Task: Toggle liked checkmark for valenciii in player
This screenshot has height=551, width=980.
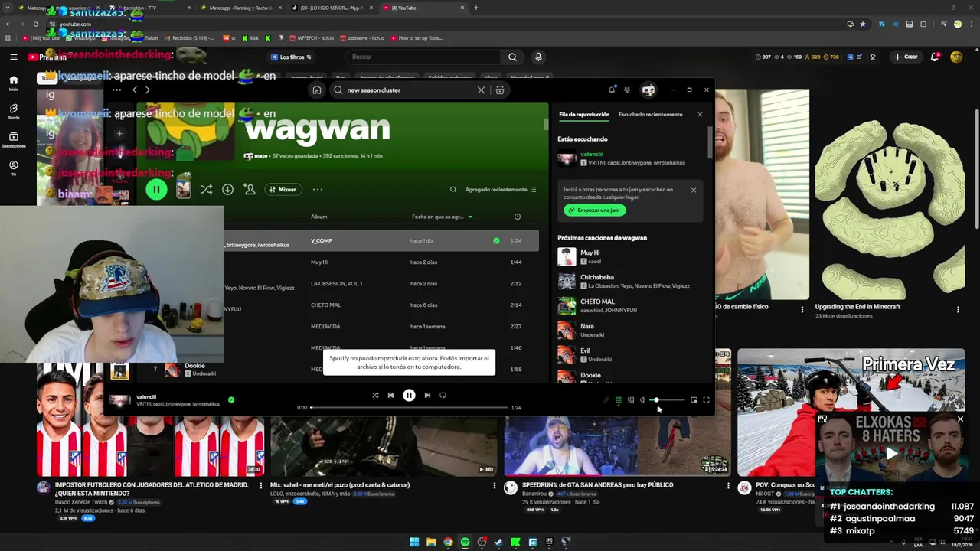Action: pos(231,399)
